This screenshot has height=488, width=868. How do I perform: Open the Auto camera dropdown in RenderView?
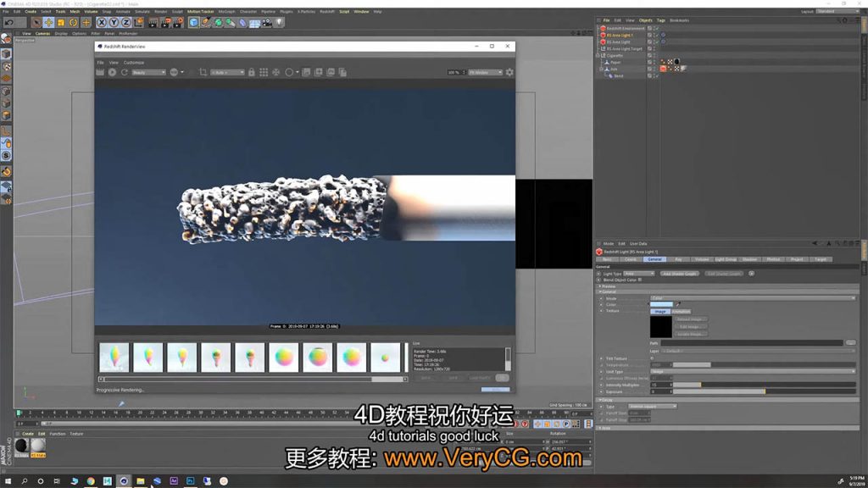pyautogui.click(x=227, y=73)
